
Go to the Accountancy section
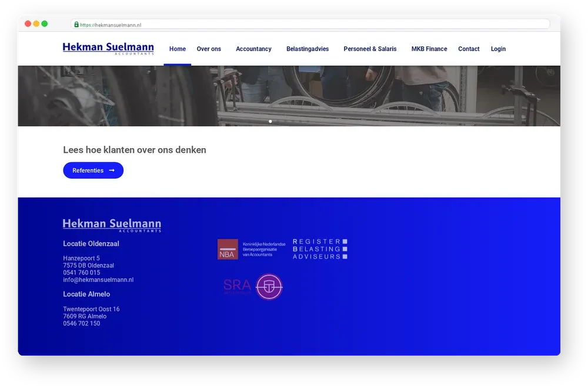pos(253,49)
